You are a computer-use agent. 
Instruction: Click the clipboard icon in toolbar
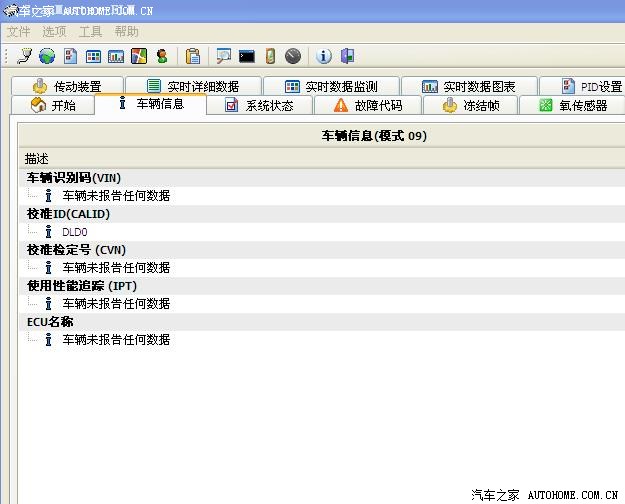point(193,56)
